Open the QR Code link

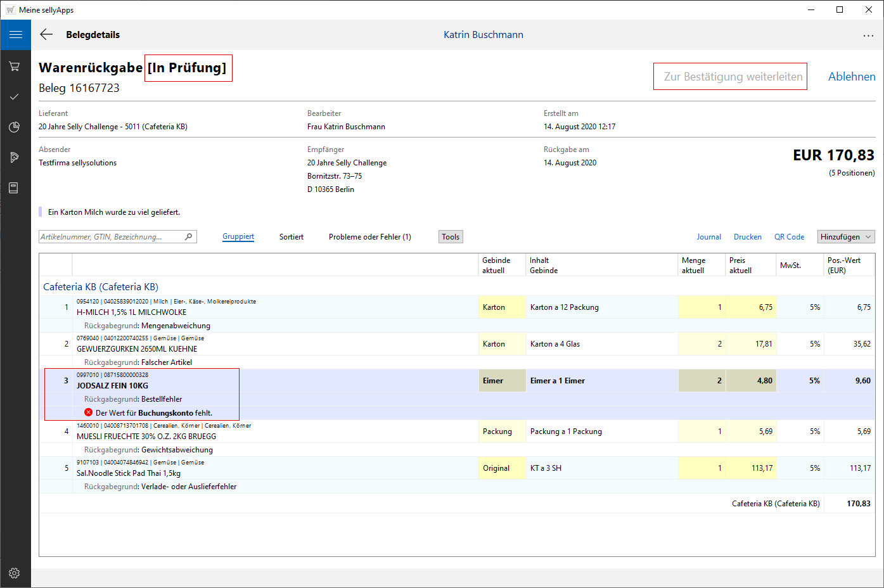tap(789, 237)
